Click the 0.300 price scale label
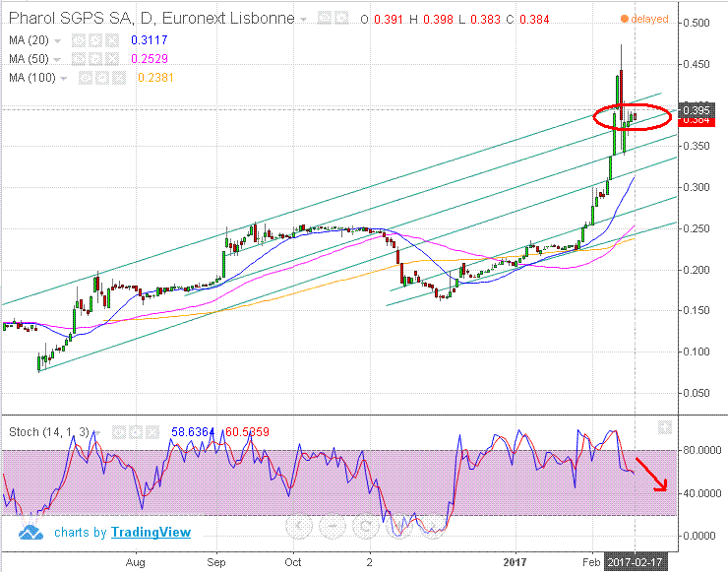The image size is (728, 576). point(697,187)
